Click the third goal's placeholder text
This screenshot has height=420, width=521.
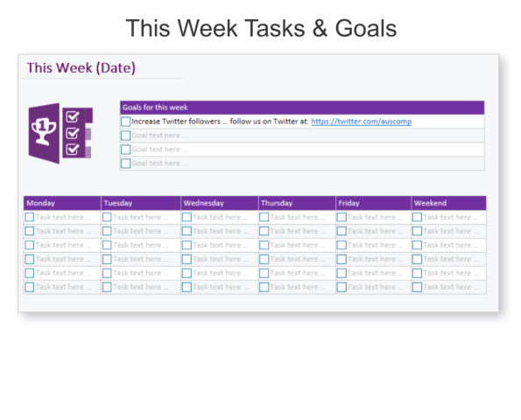(x=159, y=150)
